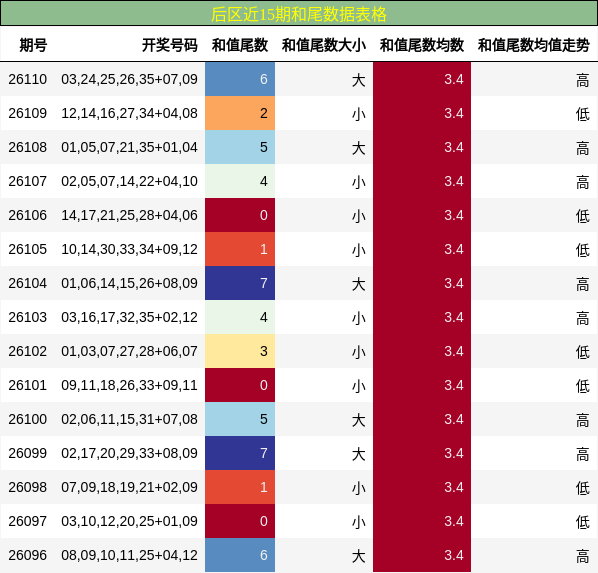Select issue number 26104

click(27, 283)
